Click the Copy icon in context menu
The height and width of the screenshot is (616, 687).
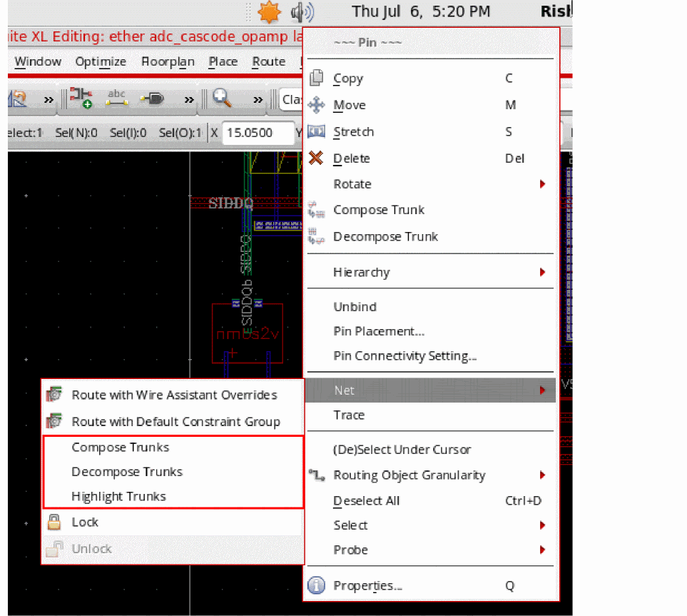click(x=316, y=79)
